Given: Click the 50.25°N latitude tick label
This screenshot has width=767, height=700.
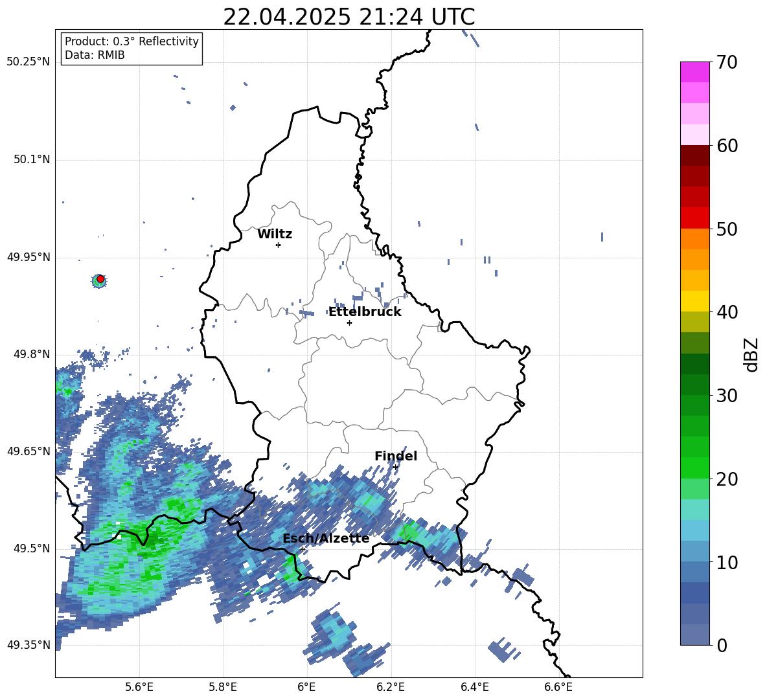Looking at the screenshot, I should tap(29, 62).
